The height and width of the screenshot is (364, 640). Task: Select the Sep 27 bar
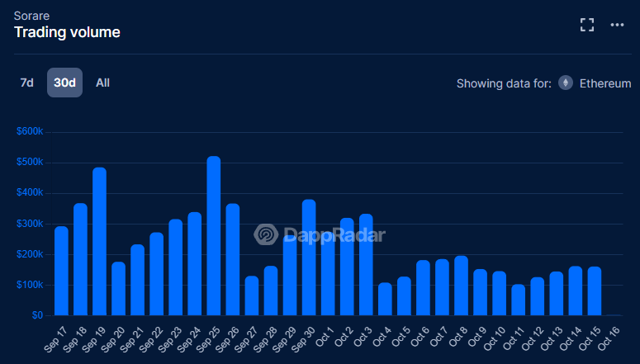point(252,295)
